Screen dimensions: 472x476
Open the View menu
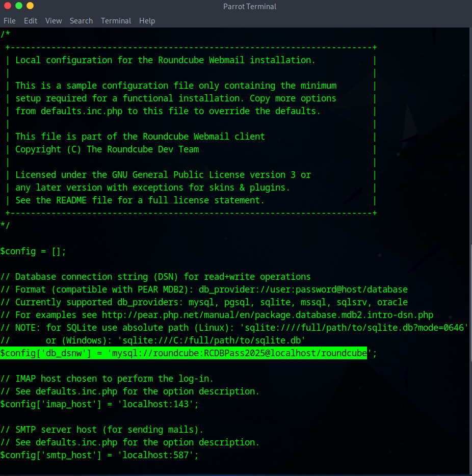coord(54,21)
